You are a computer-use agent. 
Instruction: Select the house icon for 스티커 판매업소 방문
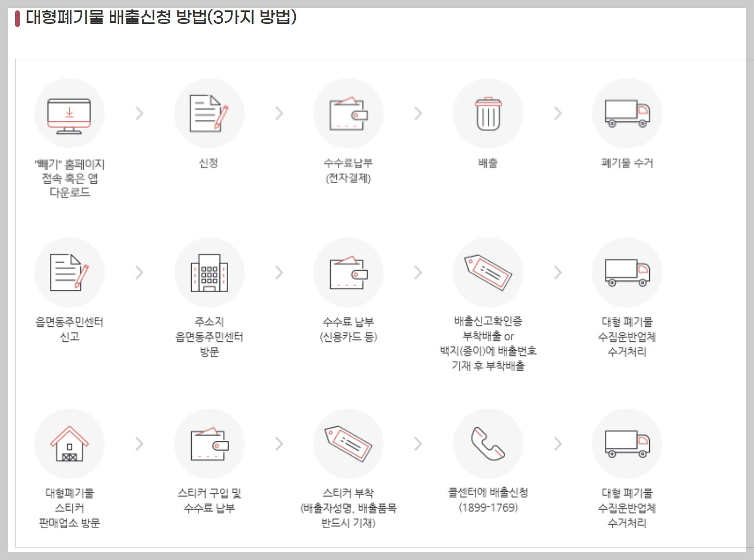pos(69,443)
